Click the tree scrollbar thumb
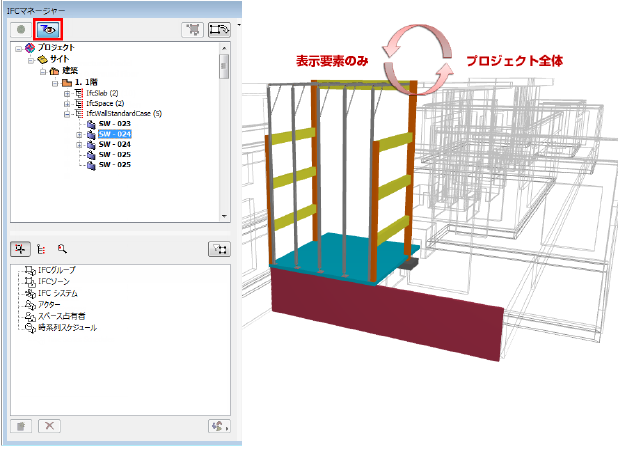Viewport: 618px width, 450px height. [x=224, y=66]
